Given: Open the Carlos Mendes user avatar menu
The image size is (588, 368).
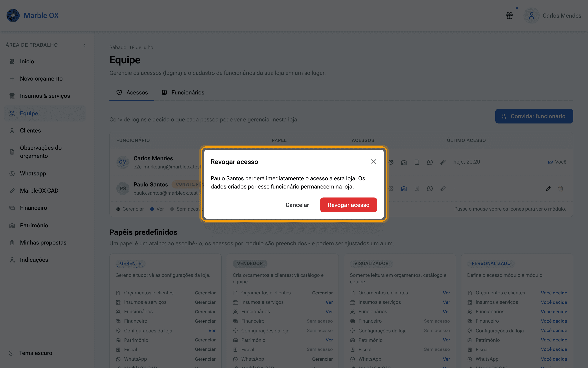Looking at the screenshot, I should click(x=531, y=16).
